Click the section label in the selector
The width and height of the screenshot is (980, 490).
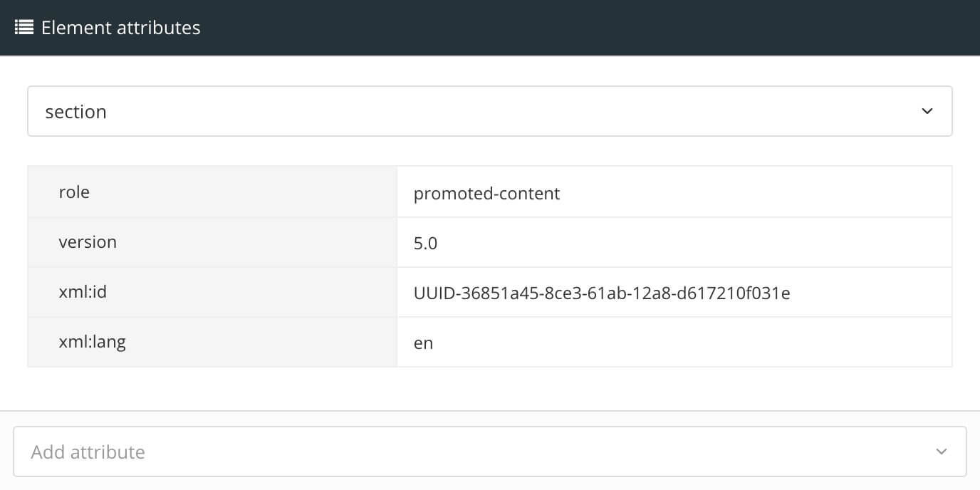(75, 111)
